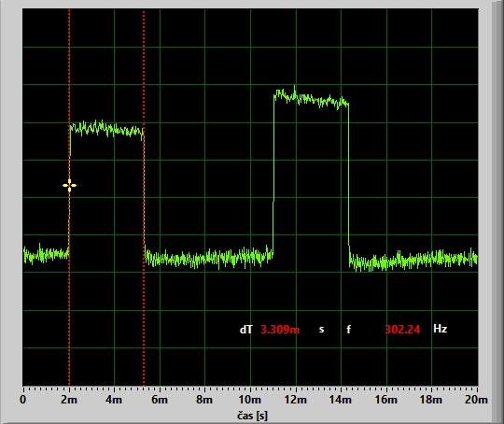
Task: Click the frequency value 302.24 readout
Action: pos(402,330)
